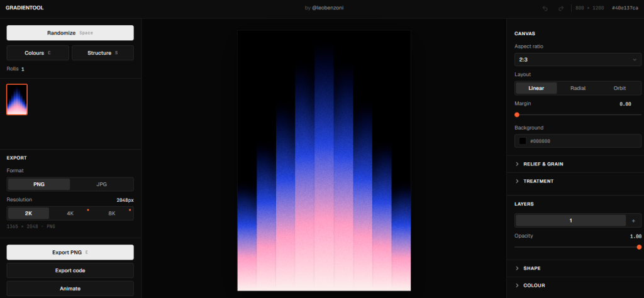The width and height of the screenshot is (644, 298).
Task: Click the #40e137ca seed code
Action: tap(625, 8)
